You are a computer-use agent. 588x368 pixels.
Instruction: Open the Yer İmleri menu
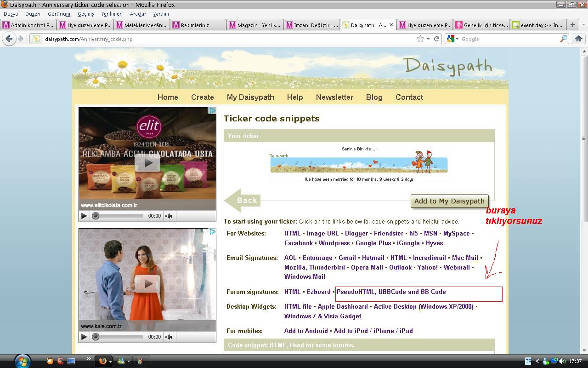pos(112,14)
